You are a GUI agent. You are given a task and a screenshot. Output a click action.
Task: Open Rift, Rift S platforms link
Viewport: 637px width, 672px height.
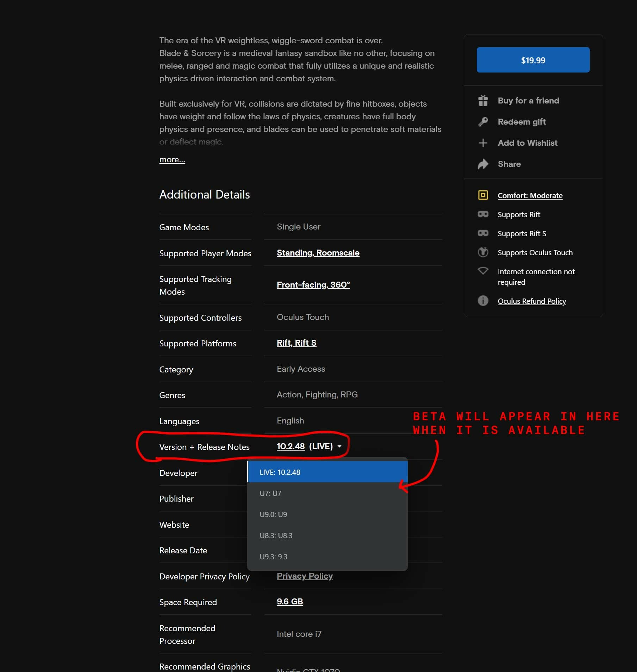tap(296, 343)
